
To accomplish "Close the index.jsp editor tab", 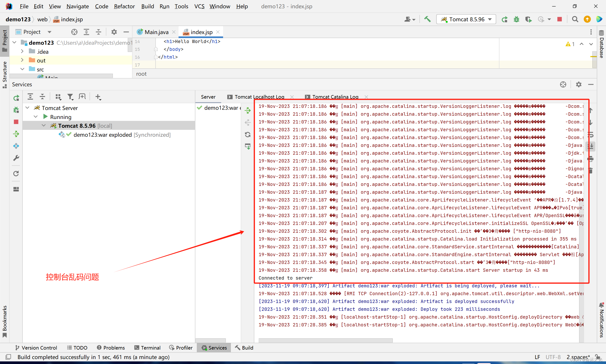I will pos(218,32).
